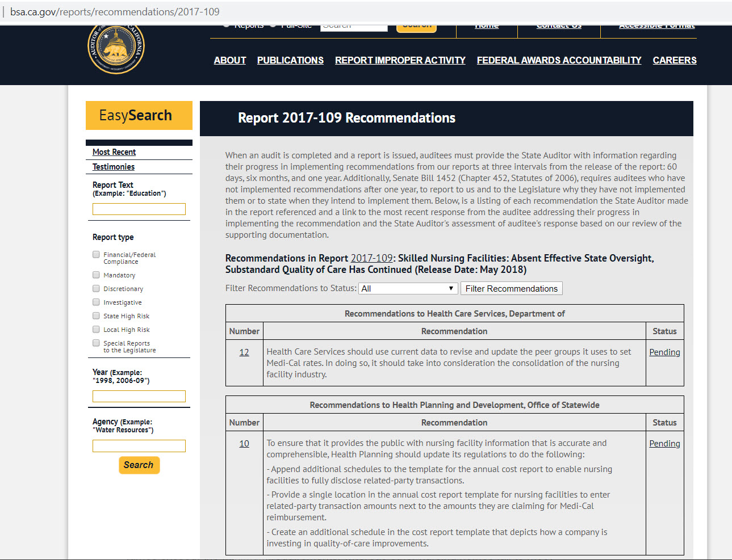Focus the Report Text input field
This screenshot has height=560, width=732.
139,209
